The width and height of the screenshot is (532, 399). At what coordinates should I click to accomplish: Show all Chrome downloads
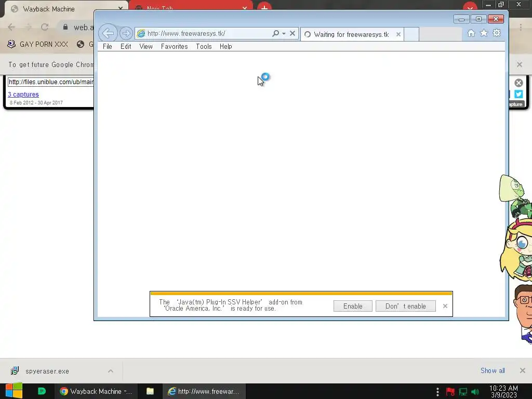(493, 370)
